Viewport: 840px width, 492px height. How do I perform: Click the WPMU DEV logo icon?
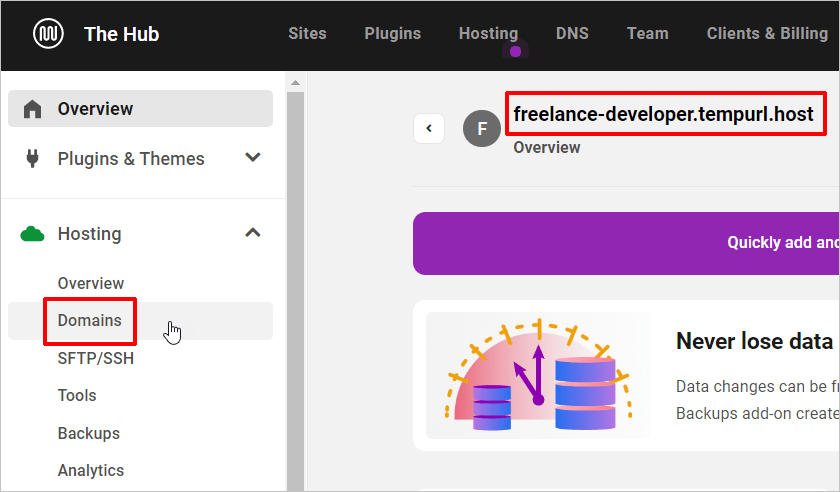[x=48, y=33]
